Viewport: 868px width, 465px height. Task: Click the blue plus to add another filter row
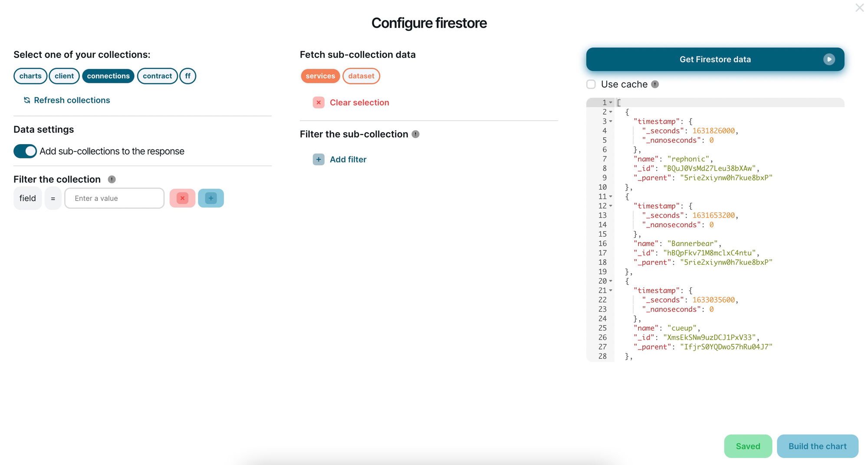click(x=211, y=198)
